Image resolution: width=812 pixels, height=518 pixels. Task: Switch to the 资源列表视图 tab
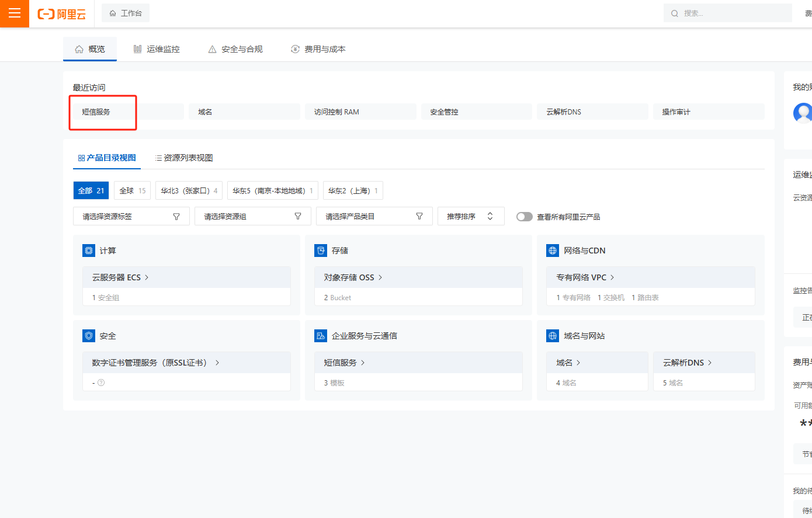click(184, 158)
